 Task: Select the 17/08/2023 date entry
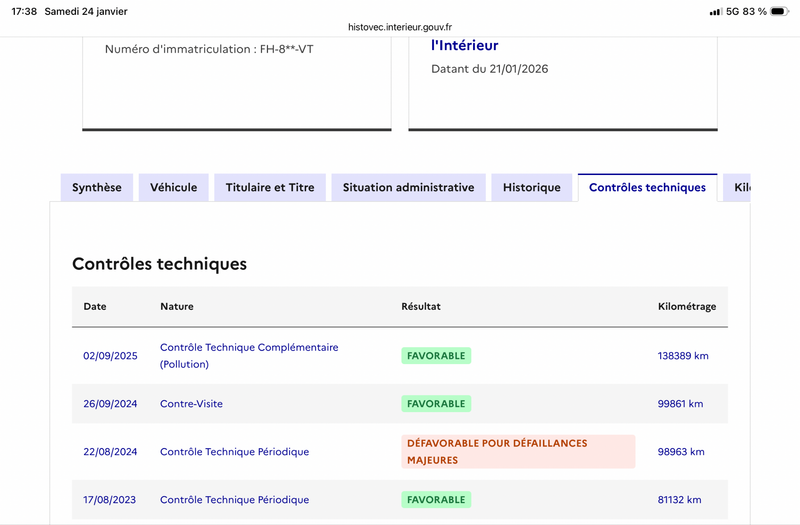click(x=110, y=500)
